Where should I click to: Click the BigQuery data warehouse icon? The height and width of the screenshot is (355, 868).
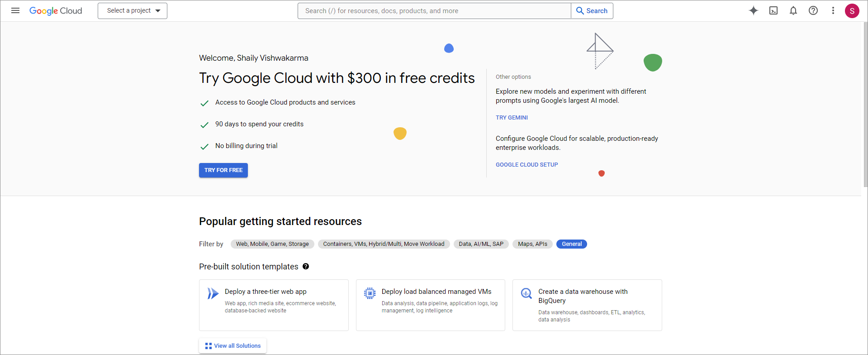tap(526, 293)
